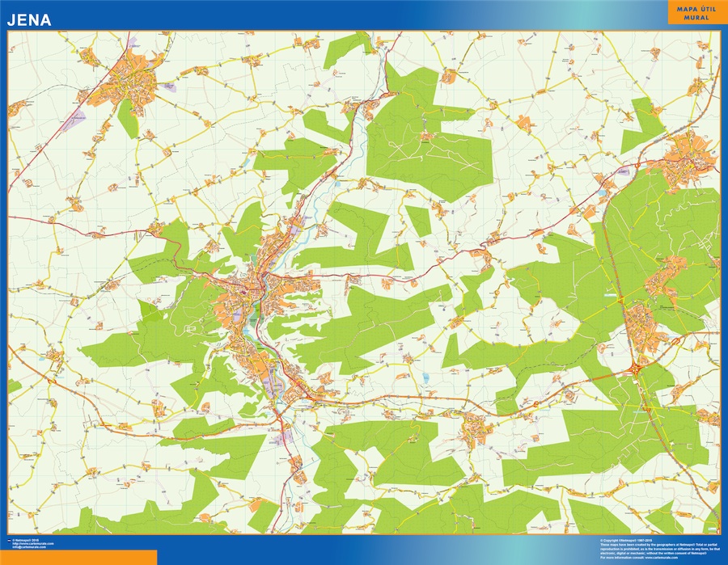The width and height of the screenshot is (728, 565).
Task: Expand the orange legend bar at bottom
Action: [77, 557]
